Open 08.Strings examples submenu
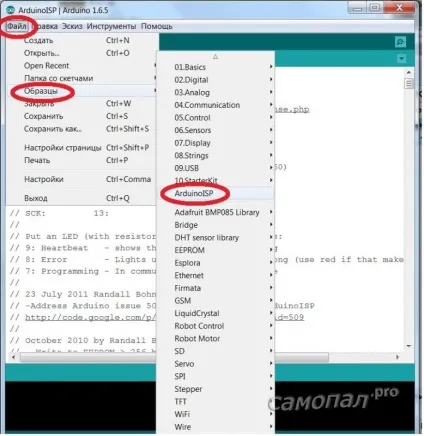The image size is (424, 436). pyautogui.click(x=216, y=156)
